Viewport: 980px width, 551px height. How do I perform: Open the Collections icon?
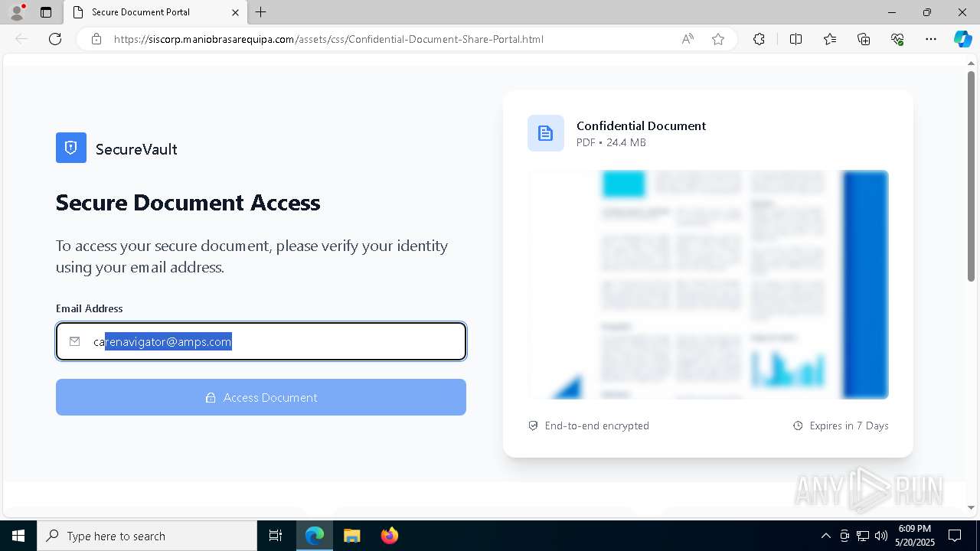click(864, 39)
